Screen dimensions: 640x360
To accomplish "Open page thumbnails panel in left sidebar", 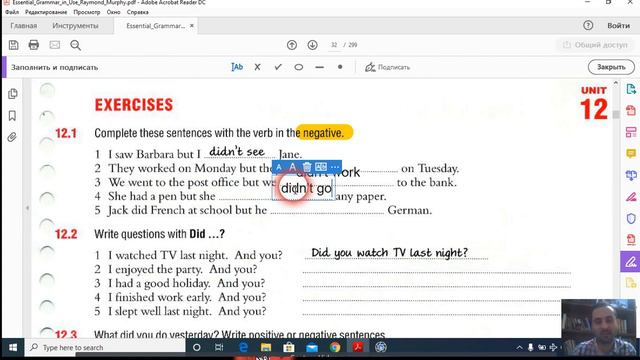I will coord(13,93).
